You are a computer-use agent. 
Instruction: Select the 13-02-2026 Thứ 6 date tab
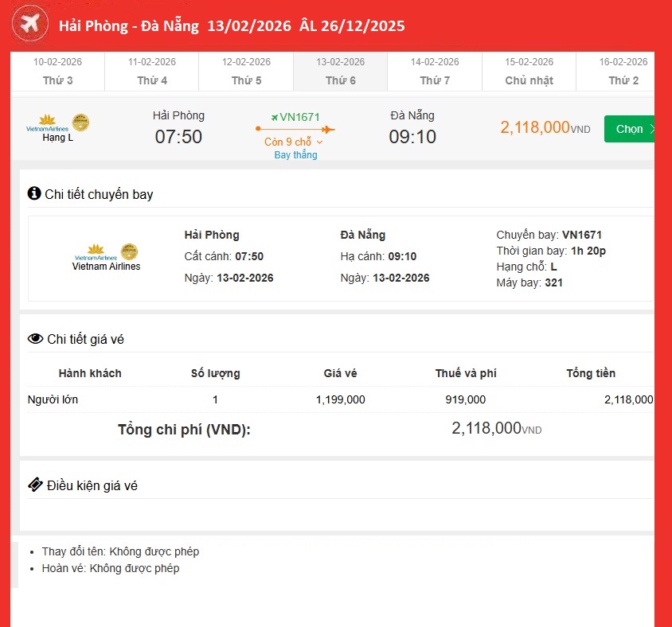tap(340, 72)
